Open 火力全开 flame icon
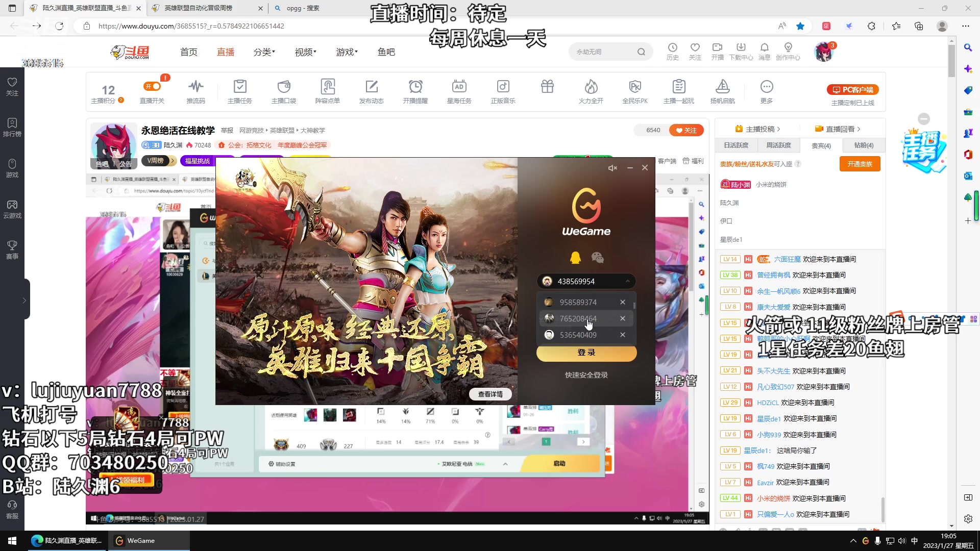 (591, 91)
